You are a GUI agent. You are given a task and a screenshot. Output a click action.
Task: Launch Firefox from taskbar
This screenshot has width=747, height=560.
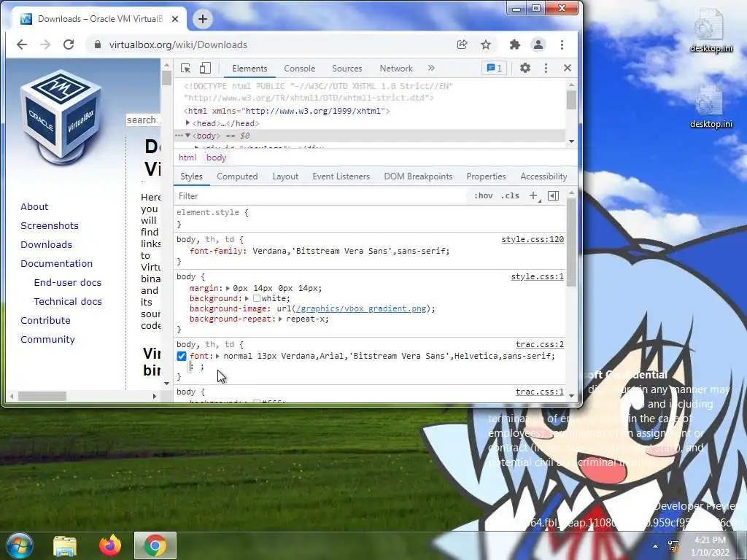[x=110, y=545]
